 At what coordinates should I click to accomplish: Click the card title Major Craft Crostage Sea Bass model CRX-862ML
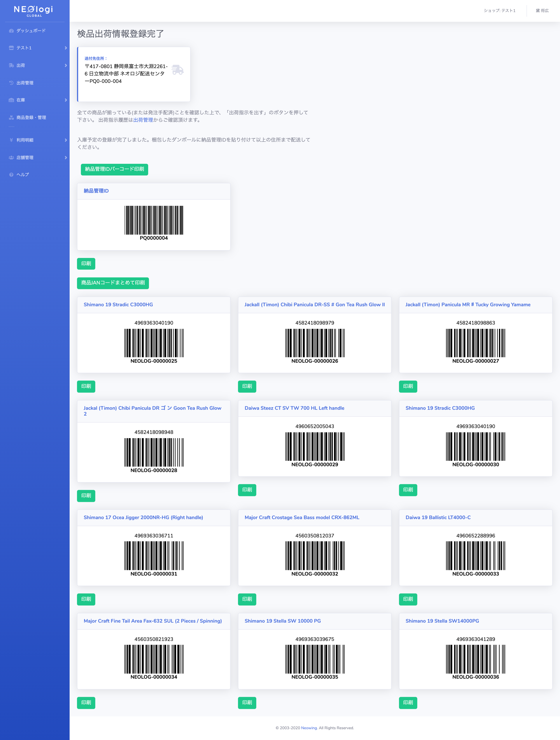302,517
